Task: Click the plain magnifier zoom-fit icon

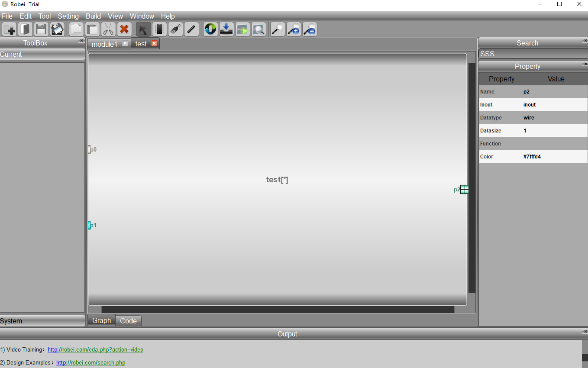Action: pos(278,29)
